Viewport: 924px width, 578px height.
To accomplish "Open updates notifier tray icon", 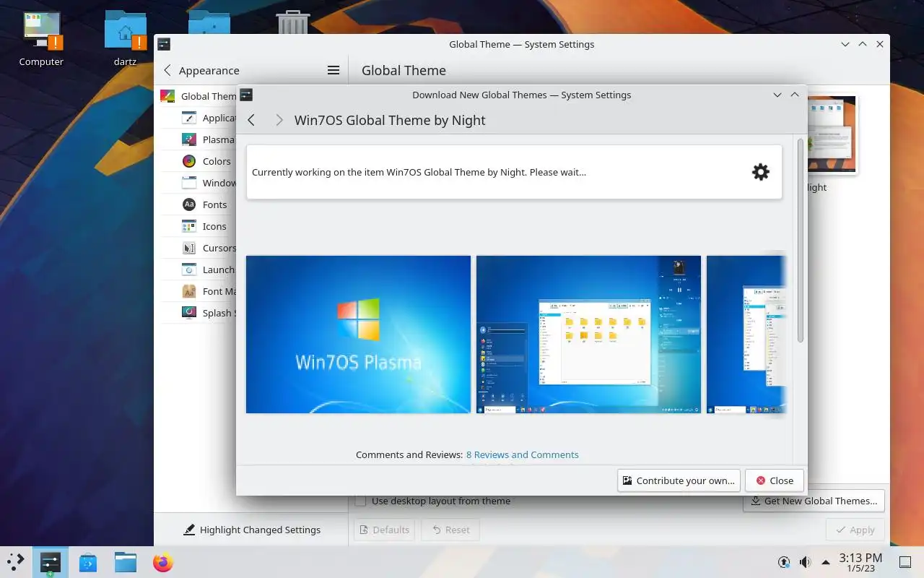I will pyautogui.click(x=784, y=562).
